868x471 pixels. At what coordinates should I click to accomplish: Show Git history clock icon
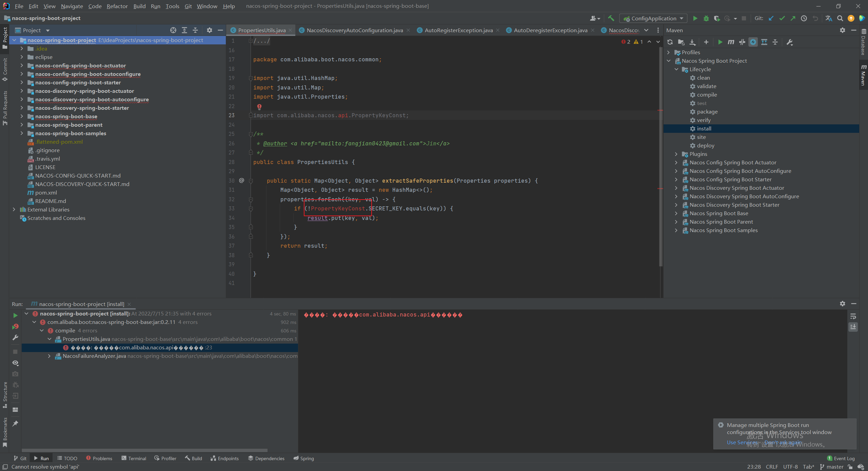click(x=804, y=18)
